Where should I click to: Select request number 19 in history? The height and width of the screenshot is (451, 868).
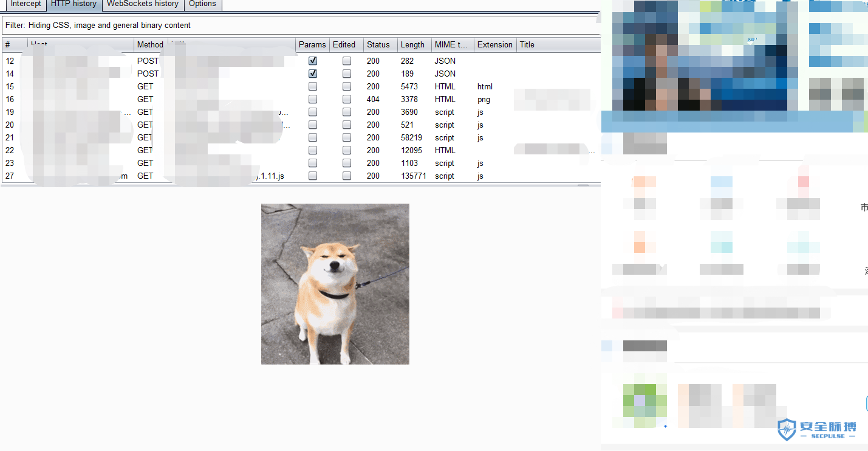[10, 112]
